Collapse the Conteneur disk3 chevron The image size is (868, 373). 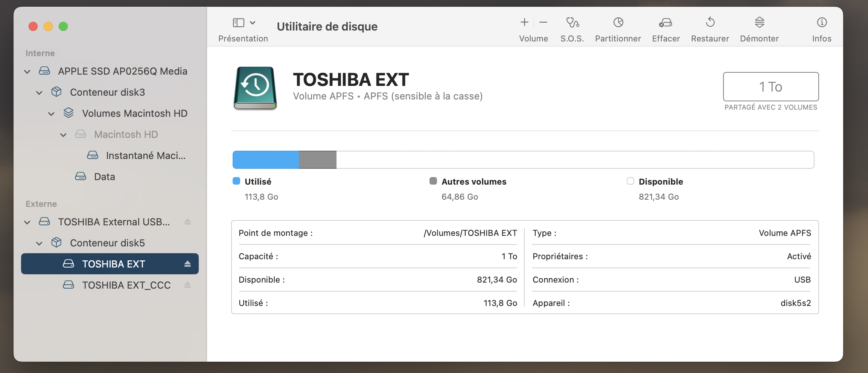pyautogui.click(x=39, y=92)
